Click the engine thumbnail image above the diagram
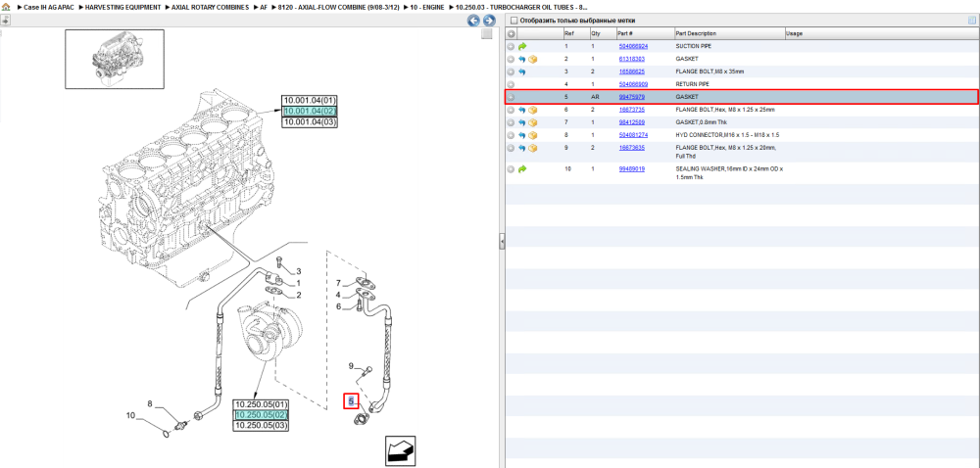Image resolution: width=980 pixels, height=468 pixels. point(115,58)
